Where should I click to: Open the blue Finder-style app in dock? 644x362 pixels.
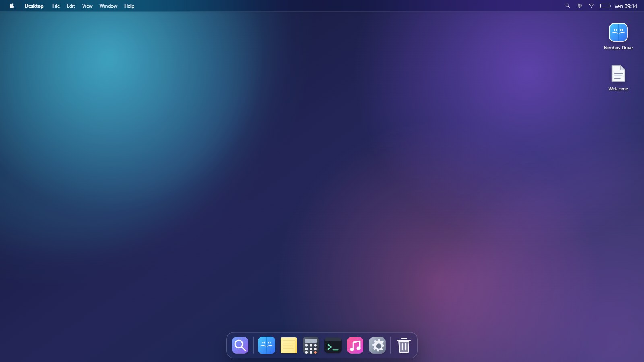pyautogui.click(x=266, y=345)
